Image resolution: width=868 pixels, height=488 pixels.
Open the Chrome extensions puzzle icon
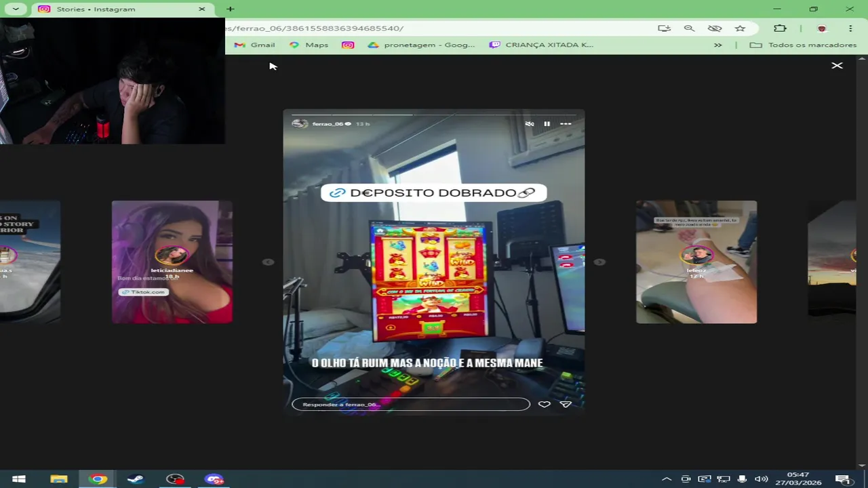[780, 28]
